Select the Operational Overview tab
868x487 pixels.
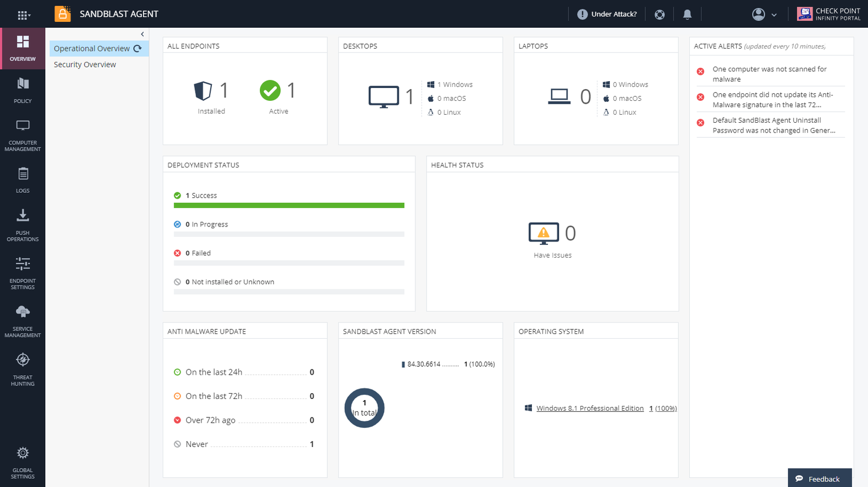click(x=92, y=49)
